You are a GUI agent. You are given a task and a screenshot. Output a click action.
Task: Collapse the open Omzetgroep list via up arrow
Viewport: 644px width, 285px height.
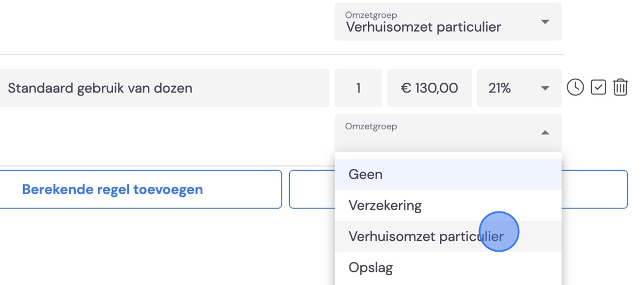click(545, 133)
